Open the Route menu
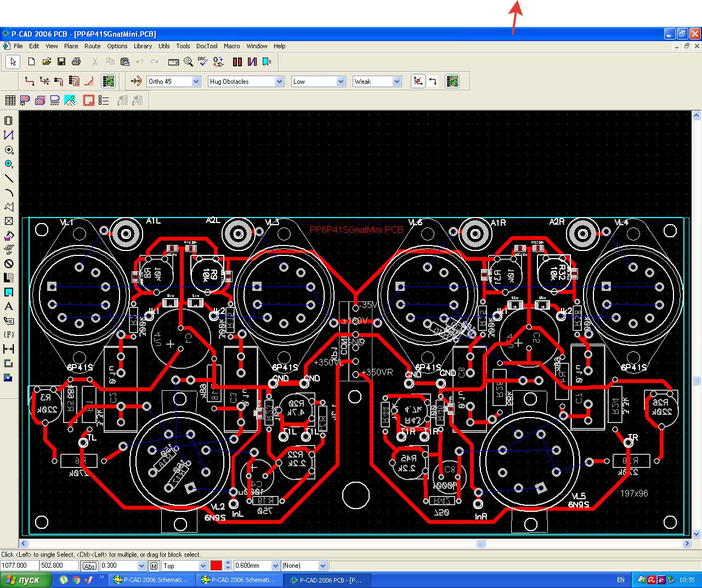 [x=92, y=46]
